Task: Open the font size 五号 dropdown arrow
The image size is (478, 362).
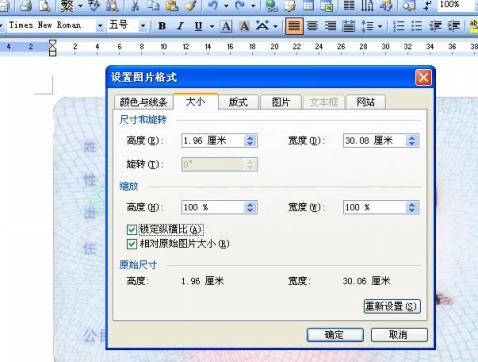Action: 143,26
